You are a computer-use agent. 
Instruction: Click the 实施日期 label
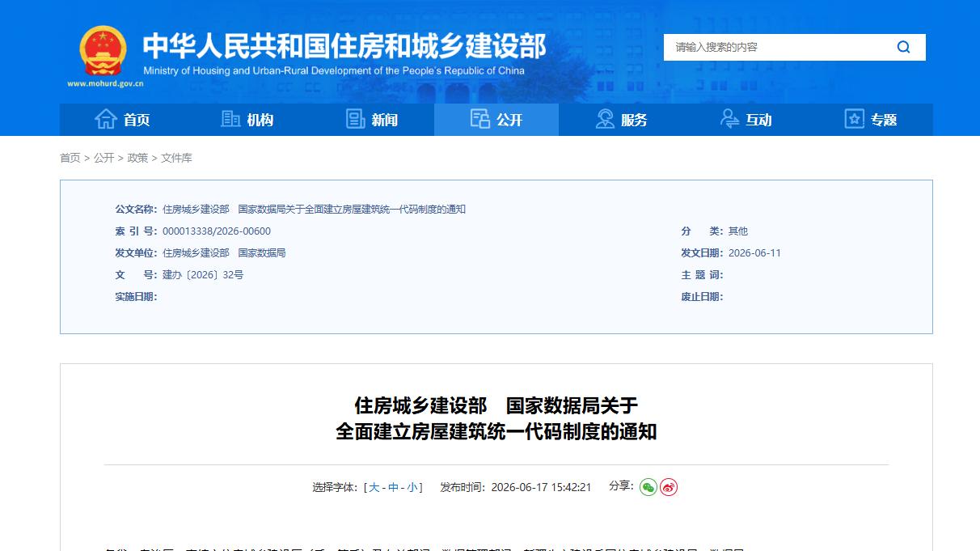tap(136, 296)
